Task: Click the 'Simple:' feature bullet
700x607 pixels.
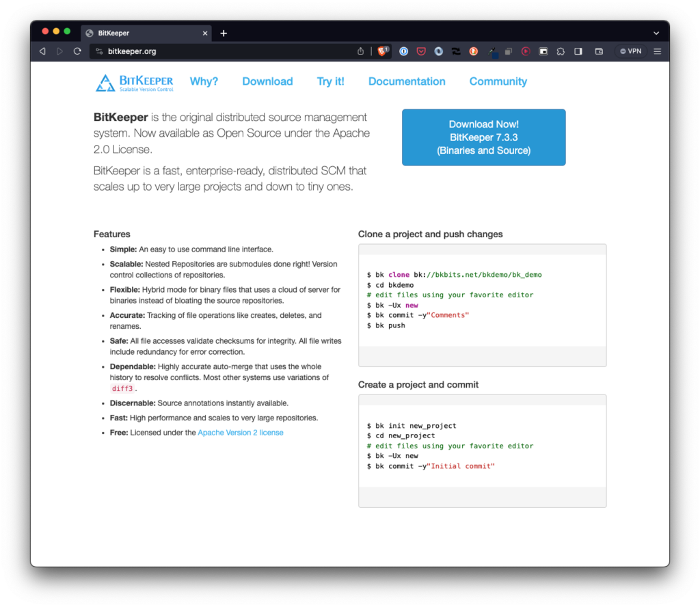Action: (x=191, y=249)
